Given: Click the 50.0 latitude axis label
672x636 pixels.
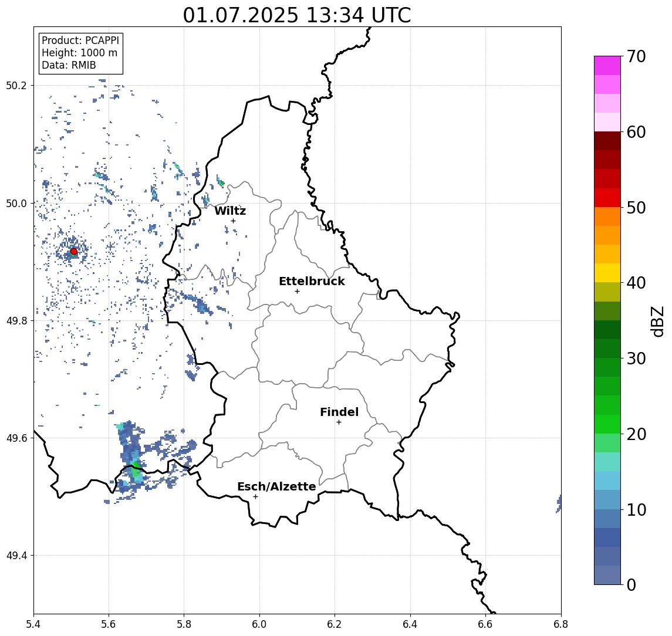Looking at the screenshot, I should (16, 203).
